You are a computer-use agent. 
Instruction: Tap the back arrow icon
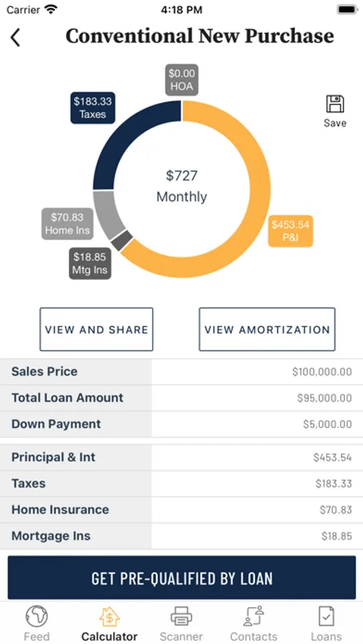(15, 37)
